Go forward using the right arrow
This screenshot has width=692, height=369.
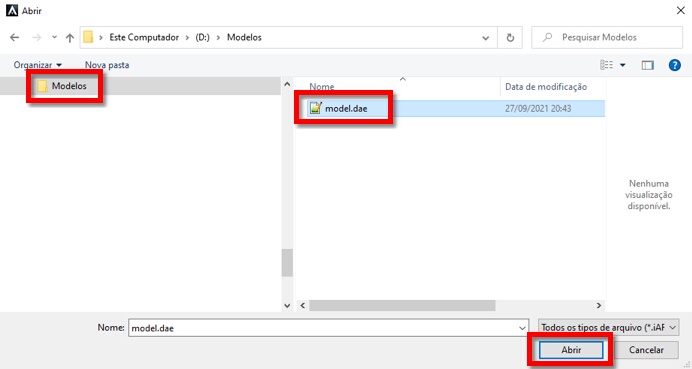pos(37,38)
